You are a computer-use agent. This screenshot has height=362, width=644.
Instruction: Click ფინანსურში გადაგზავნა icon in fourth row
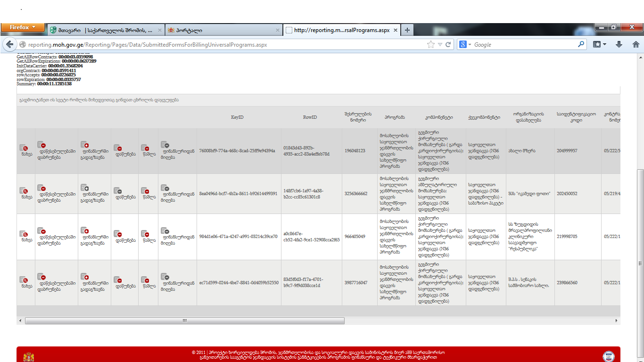(x=84, y=276)
